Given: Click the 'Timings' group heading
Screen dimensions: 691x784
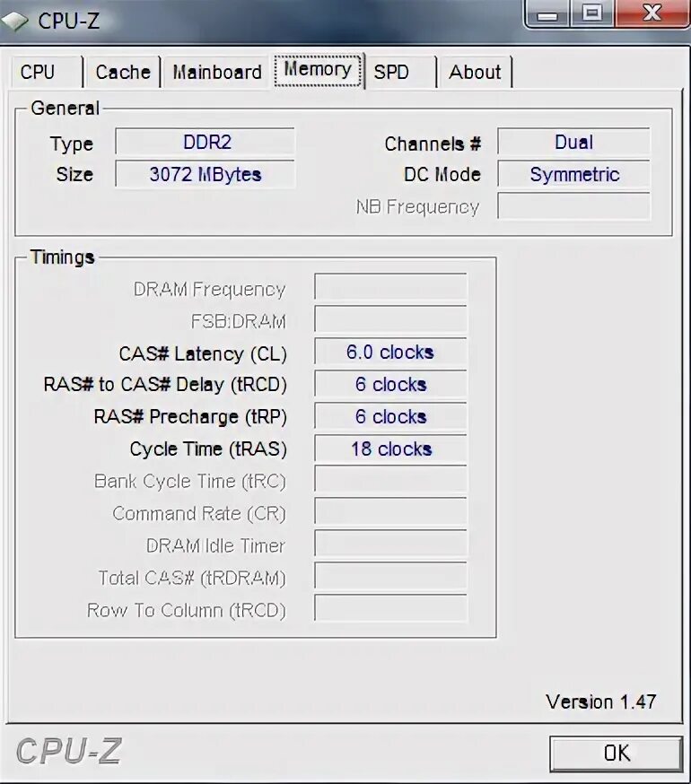Looking at the screenshot, I should tap(63, 257).
